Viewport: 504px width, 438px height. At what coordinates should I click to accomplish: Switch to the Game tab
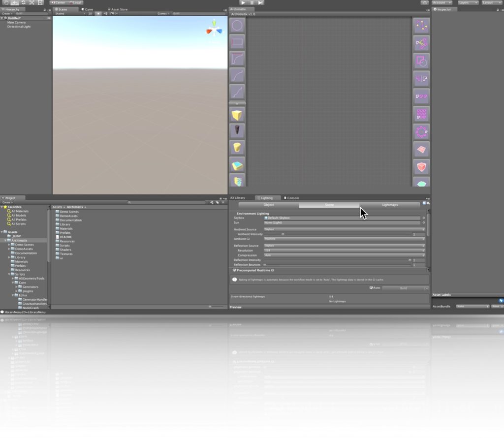(x=87, y=9)
